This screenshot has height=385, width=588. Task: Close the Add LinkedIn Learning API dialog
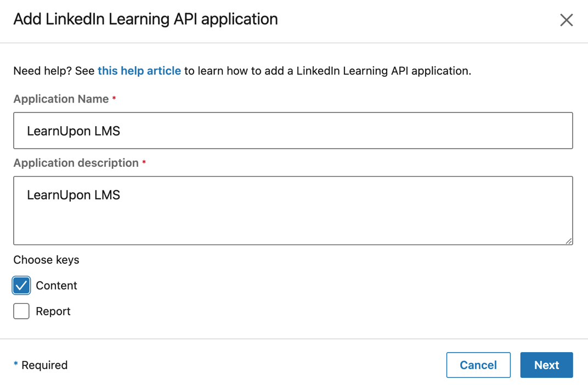pyautogui.click(x=566, y=20)
